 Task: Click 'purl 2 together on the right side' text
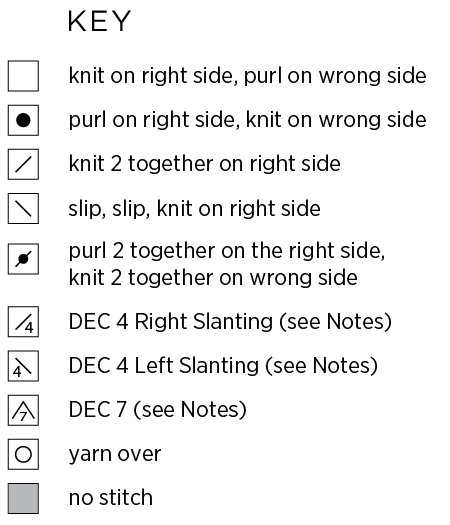(227, 251)
